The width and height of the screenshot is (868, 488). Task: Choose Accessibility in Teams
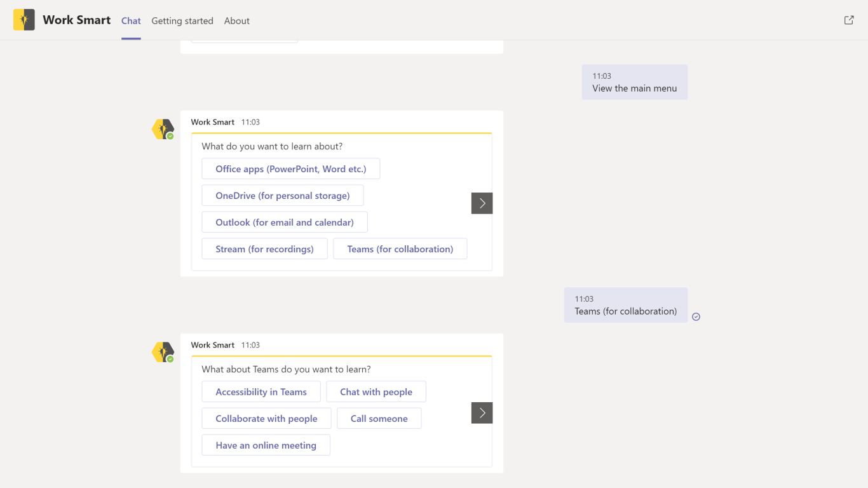[x=261, y=392]
